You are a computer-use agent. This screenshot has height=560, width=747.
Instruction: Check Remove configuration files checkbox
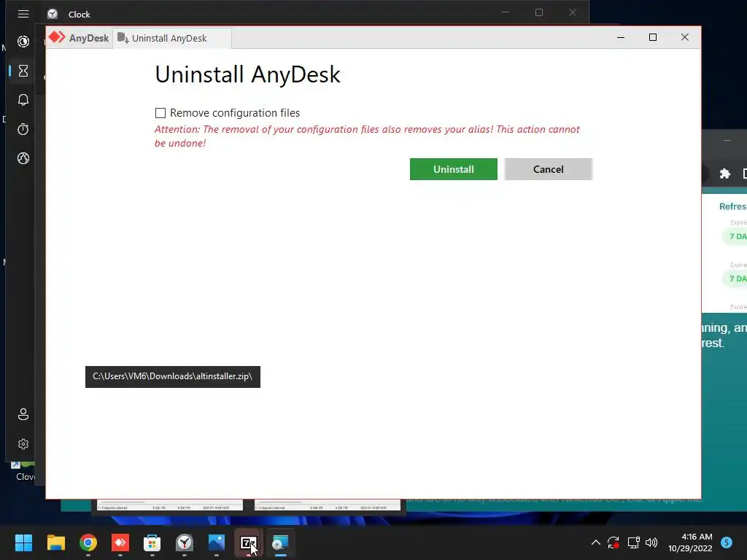click(x=160, y=113)
